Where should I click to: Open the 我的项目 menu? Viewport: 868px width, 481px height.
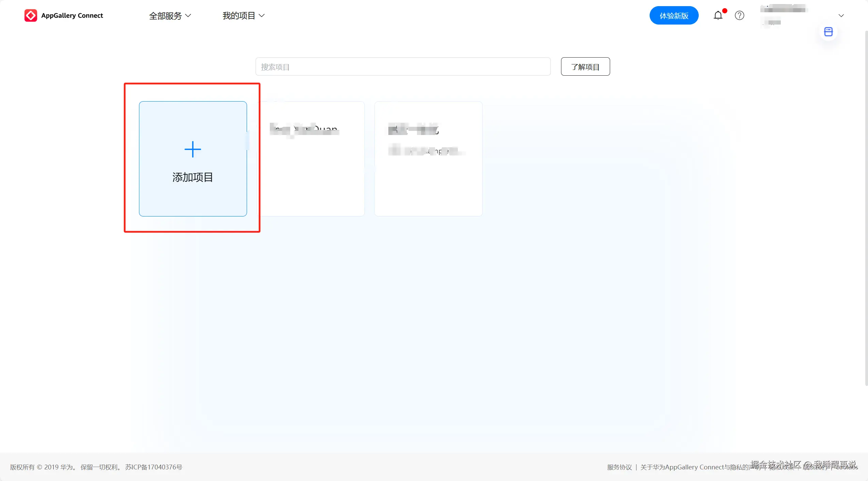(x=239, y=16)
